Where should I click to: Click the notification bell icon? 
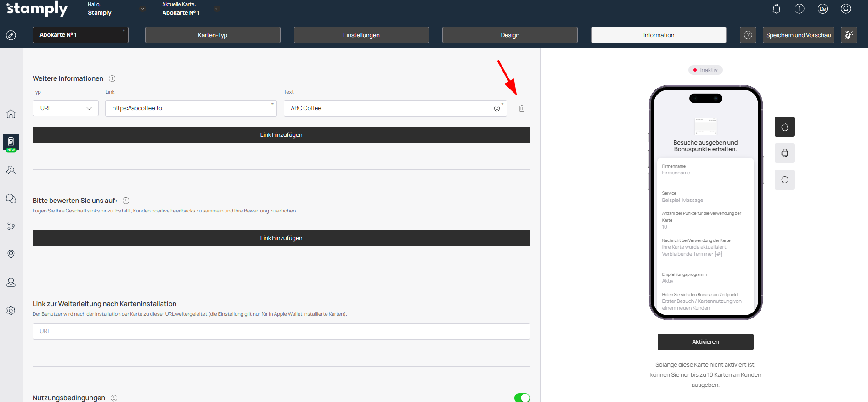click(x=776, y=9)
